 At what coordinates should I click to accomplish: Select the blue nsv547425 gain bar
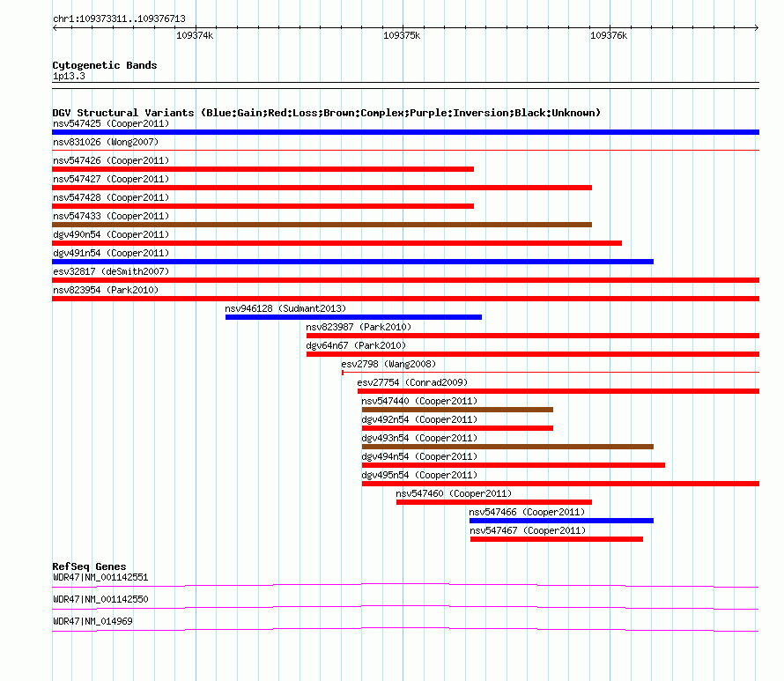point(405,132)
